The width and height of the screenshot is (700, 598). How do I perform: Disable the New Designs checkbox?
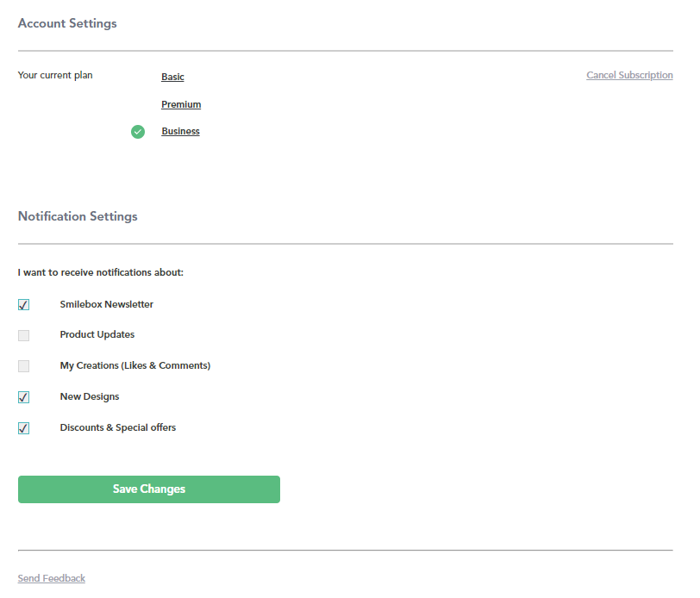click(23, 397)
